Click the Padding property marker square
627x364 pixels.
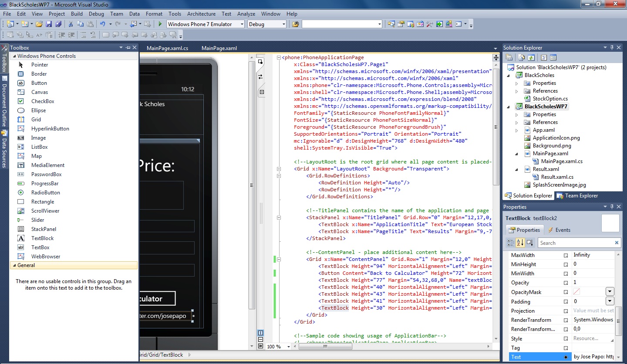(x=566, y=302)
